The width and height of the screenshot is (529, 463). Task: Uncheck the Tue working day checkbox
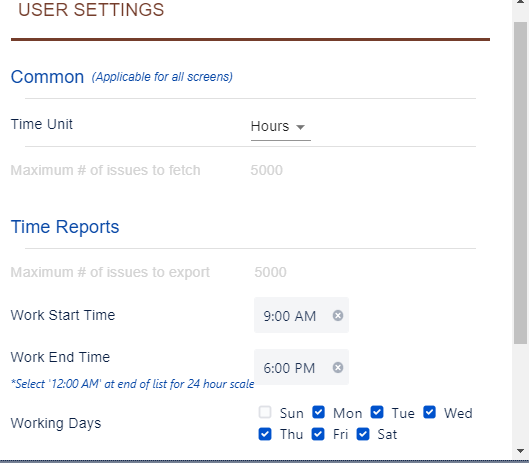[x=377, y=412]
